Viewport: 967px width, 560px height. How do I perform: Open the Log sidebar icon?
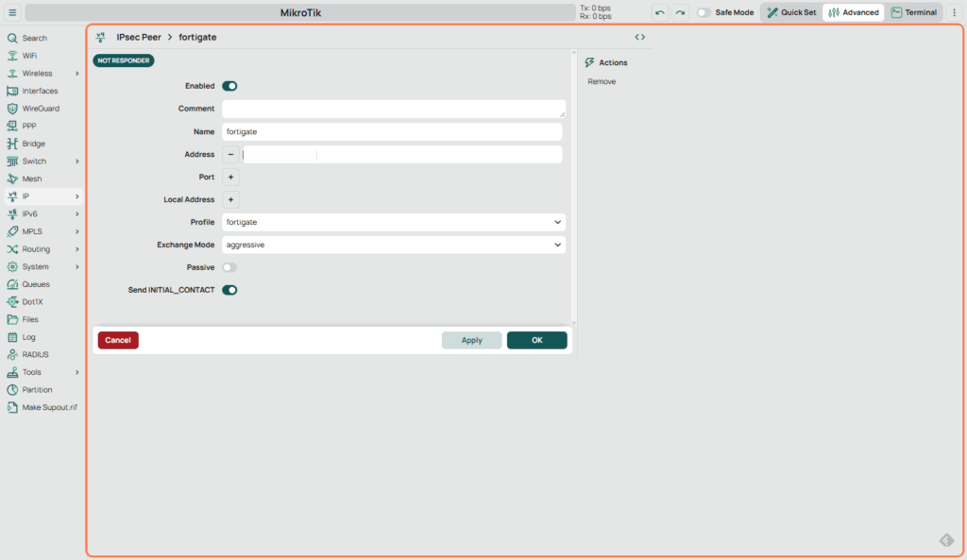(12, 337)
